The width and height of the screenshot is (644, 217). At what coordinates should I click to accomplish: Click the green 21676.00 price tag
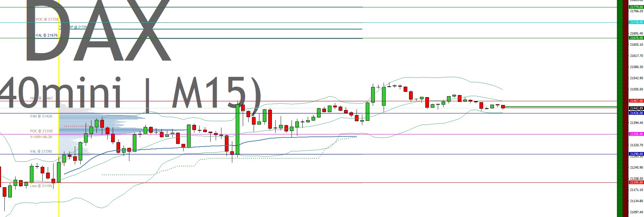636,38
